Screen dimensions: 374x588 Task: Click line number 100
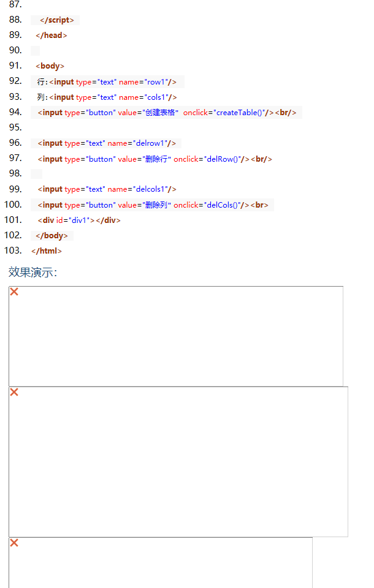point(13,205)
